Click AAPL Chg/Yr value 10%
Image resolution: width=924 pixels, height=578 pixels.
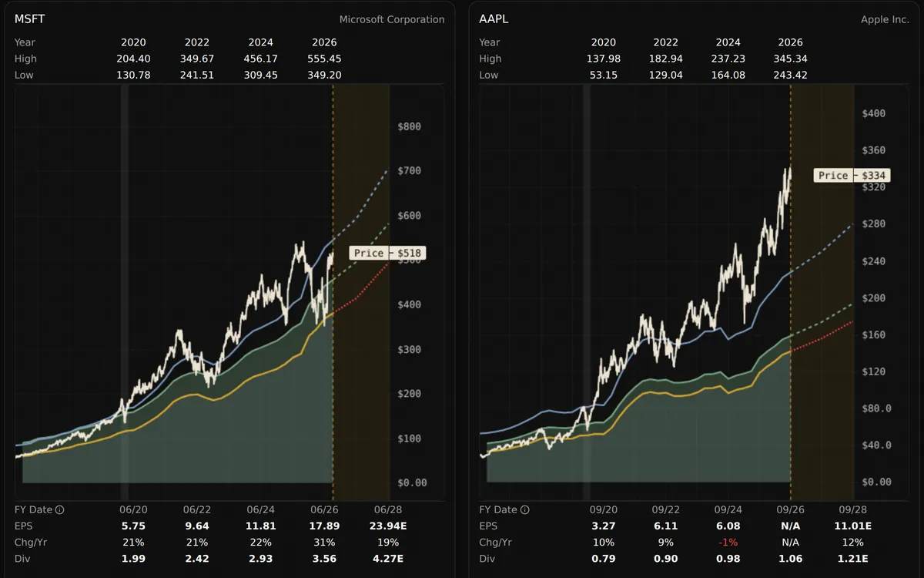[x=604, y=543]
